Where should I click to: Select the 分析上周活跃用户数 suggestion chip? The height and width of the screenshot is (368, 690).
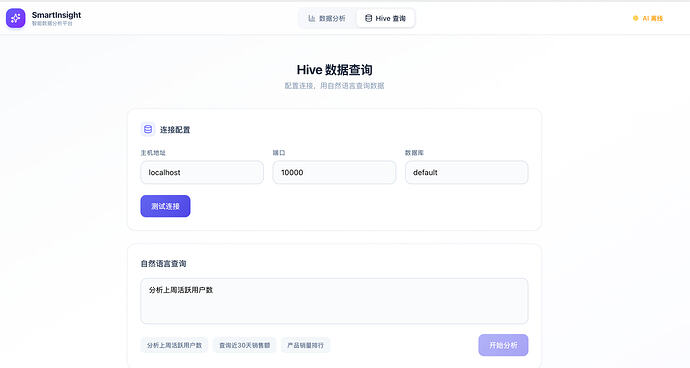pyautogui.click(x=174, y=345)
